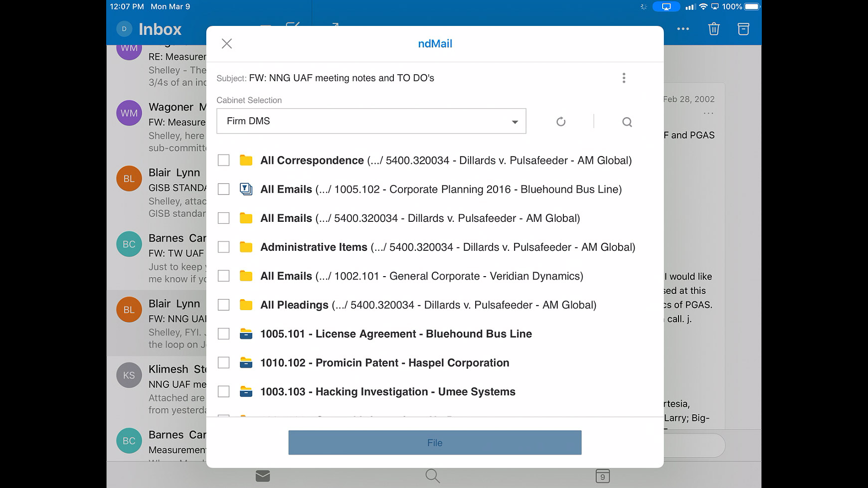868x488 pixels.
Task: Switch to Calendar tab in bottom bar
Action: [x=602, y=476]
